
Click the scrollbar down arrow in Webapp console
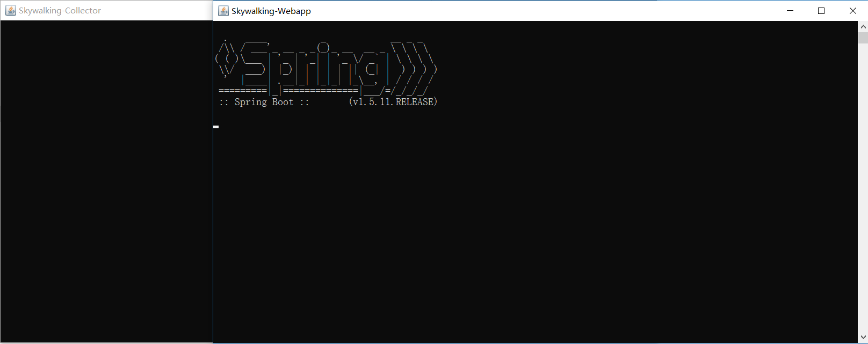863,338
